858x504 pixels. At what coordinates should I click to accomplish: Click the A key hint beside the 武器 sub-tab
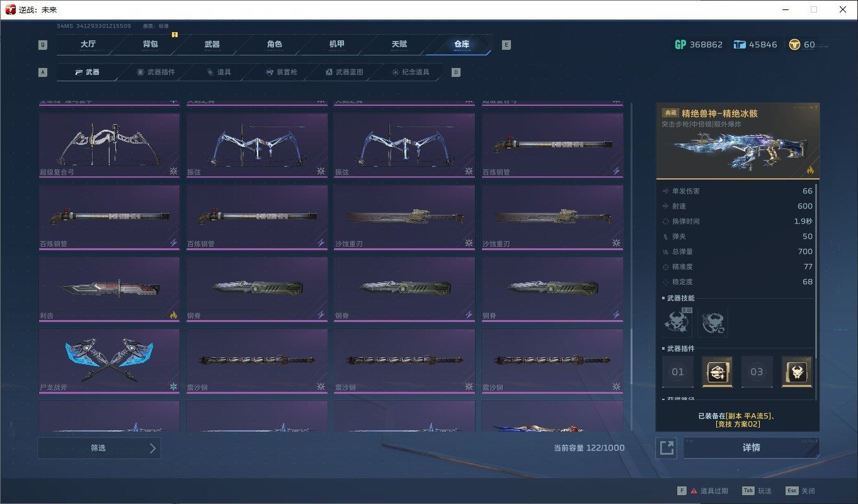pos(43,72)
